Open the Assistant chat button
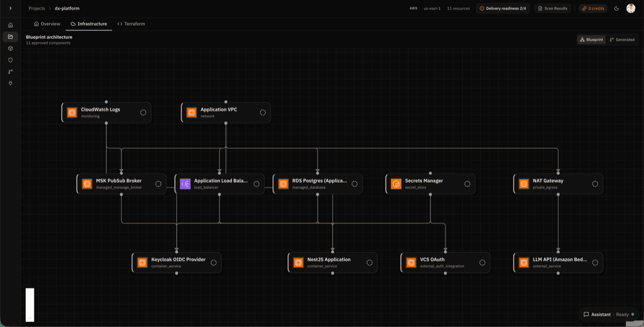 (x=597, y=315)
